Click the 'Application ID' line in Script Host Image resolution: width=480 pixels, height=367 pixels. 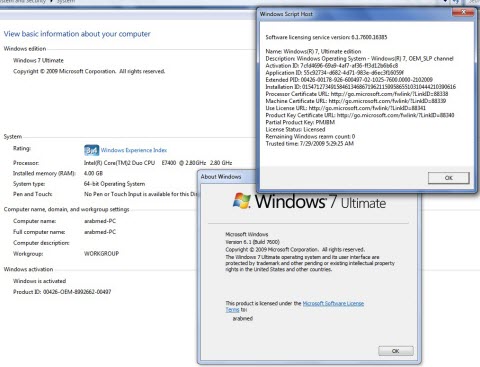334,72
